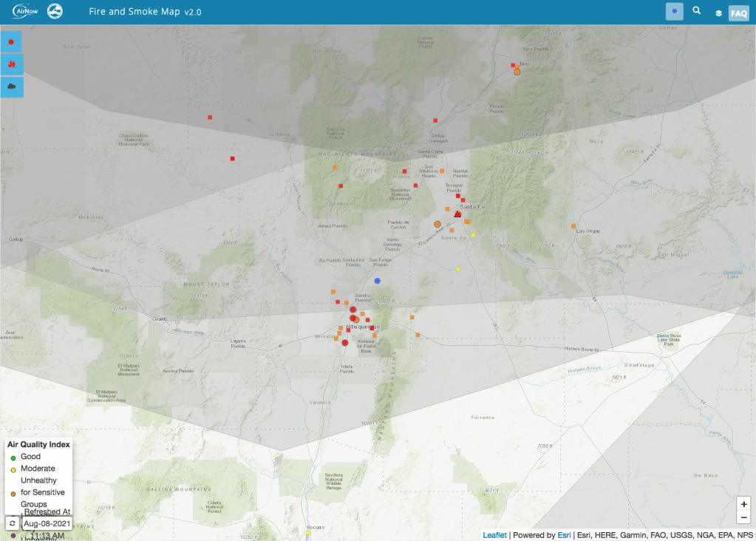Zoom in with the plus button
756x541 pixels.
click(743, 504)
